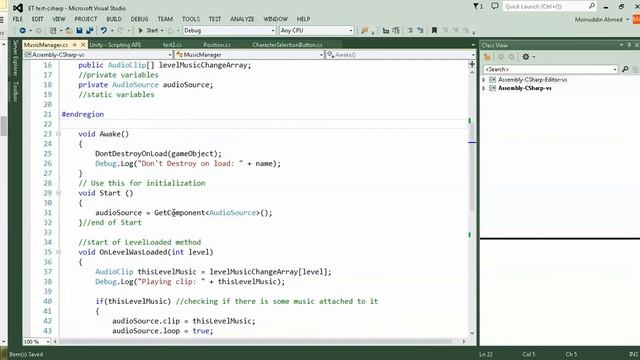Open the Awake() member dropdown
Viewport: 640px width, 360px height.
coord(400,55)
